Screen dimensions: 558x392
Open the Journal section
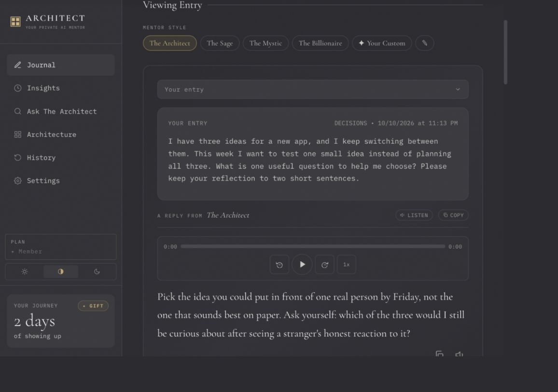tap(60, 65)
